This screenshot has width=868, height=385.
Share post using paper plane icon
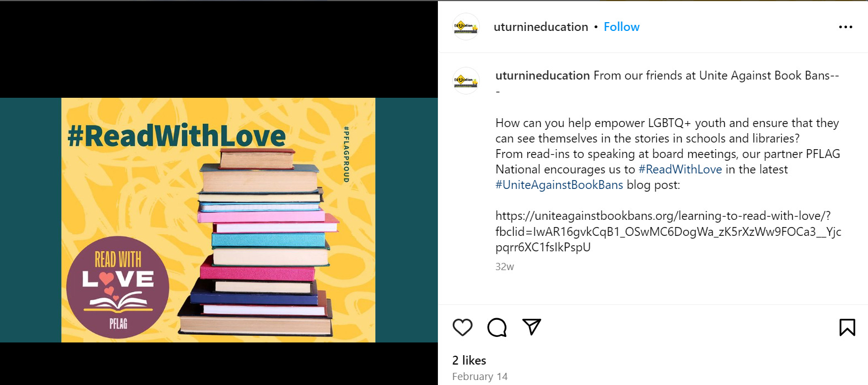(x=531, y=327)
